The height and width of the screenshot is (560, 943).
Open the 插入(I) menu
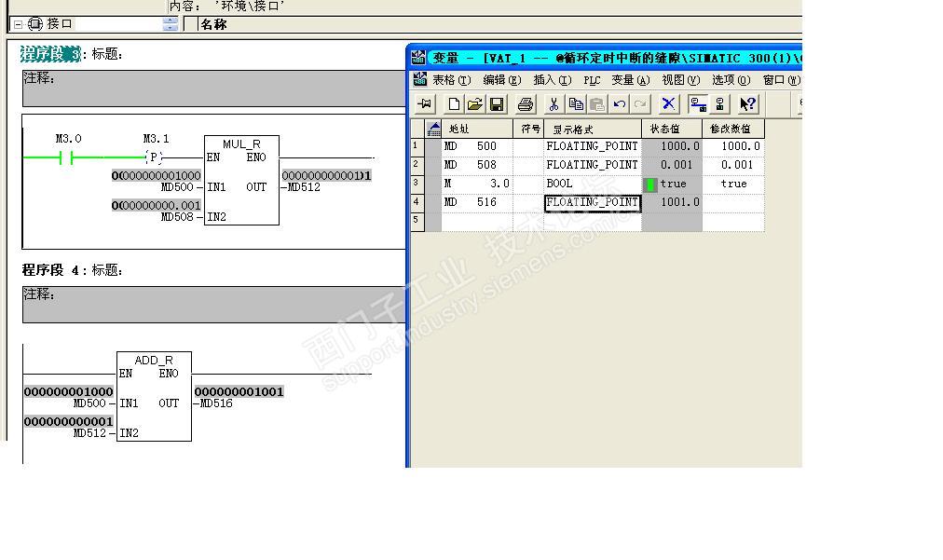click(552, 80)
